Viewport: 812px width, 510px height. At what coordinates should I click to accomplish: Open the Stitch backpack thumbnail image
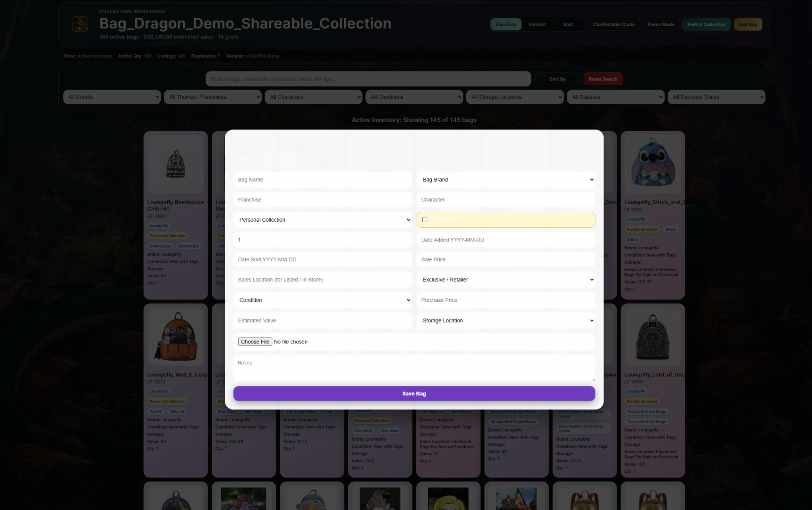click(x=652, y=163)
